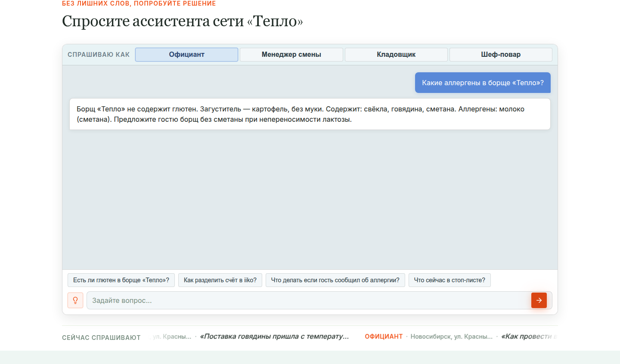Click the assistant answer about борщ allergens
The width and height of the screenshot is (620, 364).
[310, 114]
